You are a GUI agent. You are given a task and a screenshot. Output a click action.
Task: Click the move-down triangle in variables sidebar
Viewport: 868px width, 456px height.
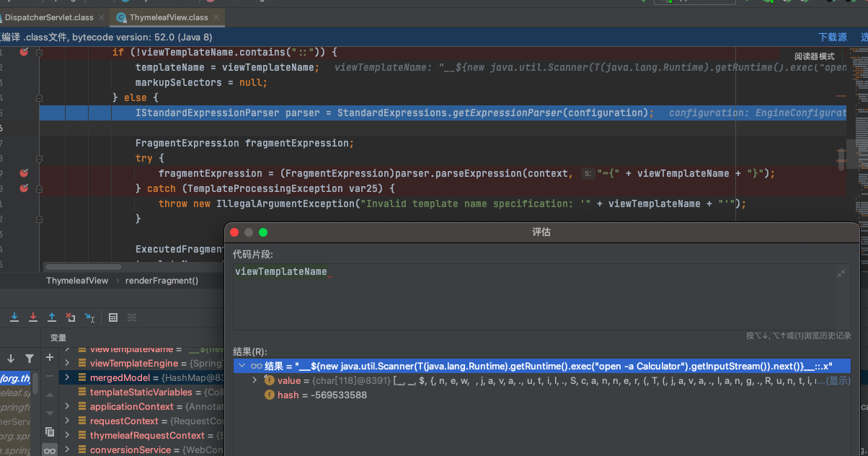pos(50,413)
